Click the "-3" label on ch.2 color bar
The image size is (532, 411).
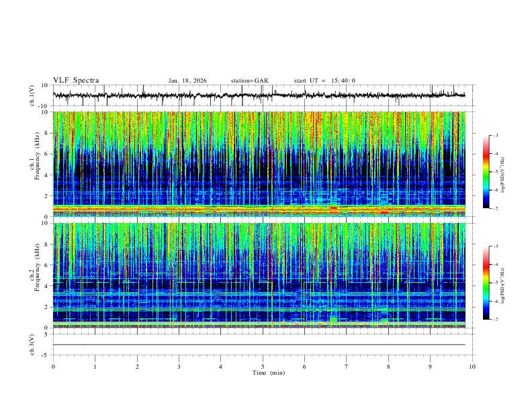click(x=495, y=246)
